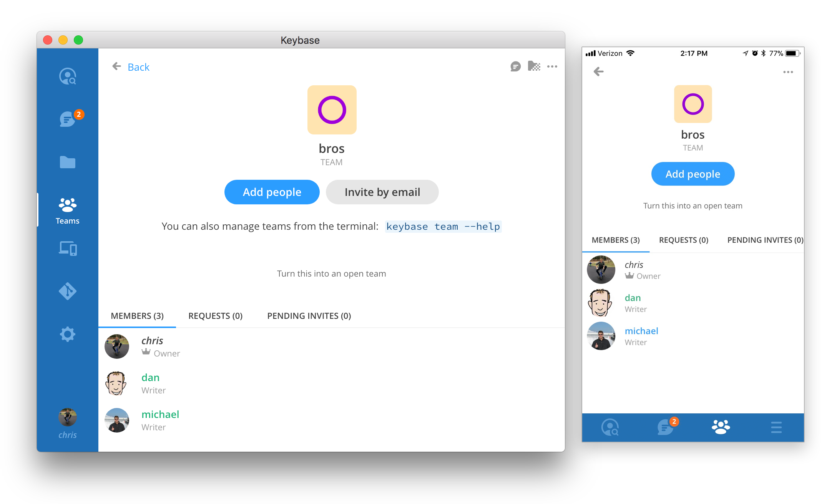Viewport: 832px width, 504px height.
Task: Toggle Turn this into an open team
Action: [x=332, y=274]
